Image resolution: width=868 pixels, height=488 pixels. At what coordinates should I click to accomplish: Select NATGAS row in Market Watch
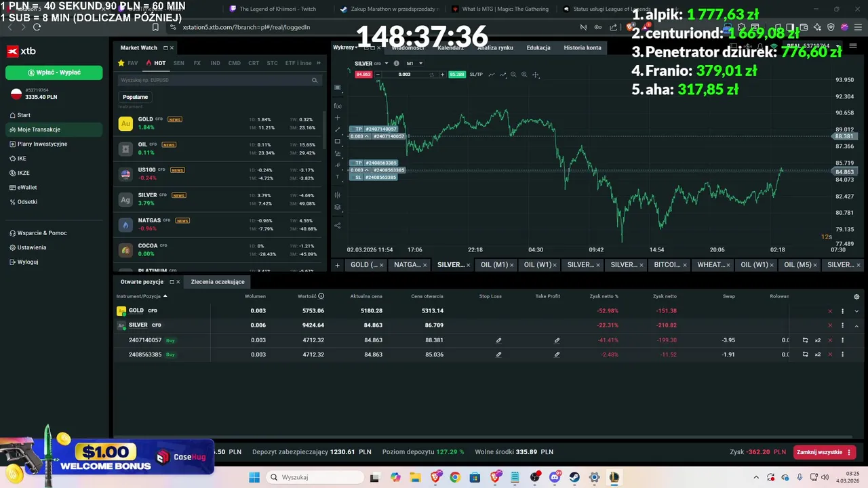pos(219,224)
